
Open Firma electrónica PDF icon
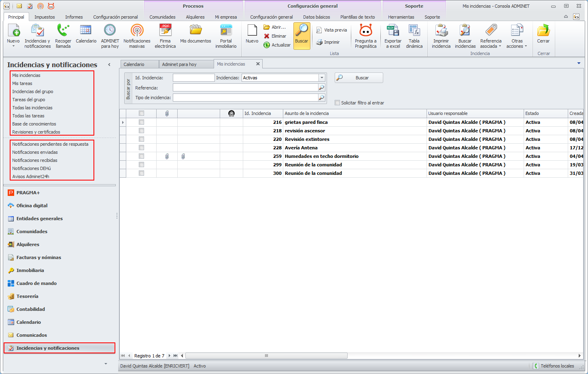click(165, 31)
